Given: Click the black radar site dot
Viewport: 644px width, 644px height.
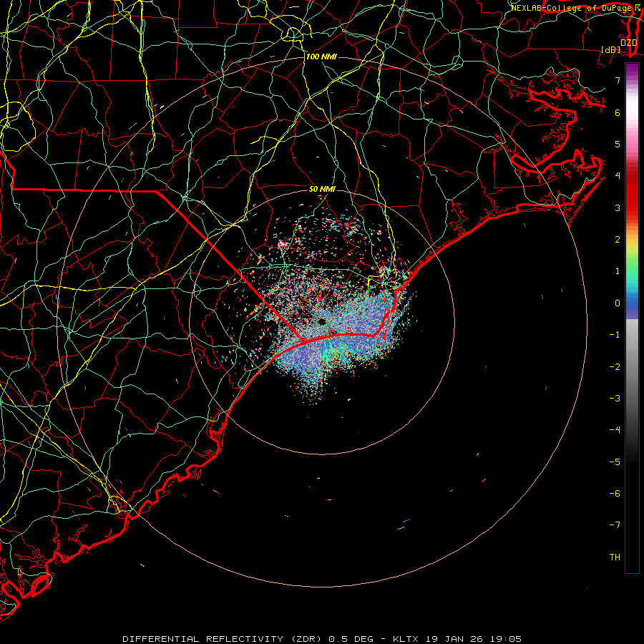Looking at the screenshot, I should pyautogui.click(x=322, y=321).
